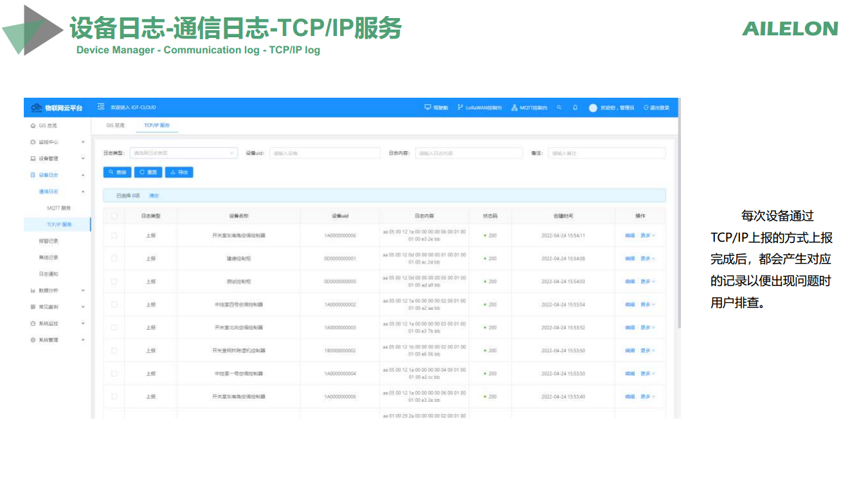Viewport: 868px width, 488px height.
Task: Check the row with uid 1B0000000002
Action: point(114,350)
